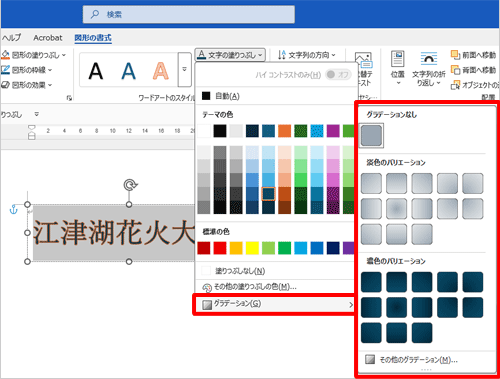
Task: Pick the black theme color swatch
Action: click(x=220, y=131)
